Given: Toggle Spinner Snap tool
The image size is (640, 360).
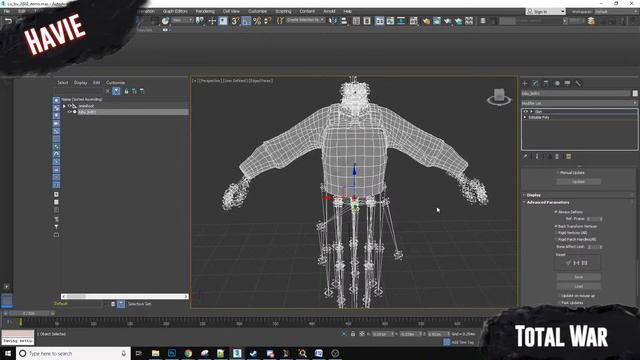Looking at the screenshot, I should [x=268, y=20].
